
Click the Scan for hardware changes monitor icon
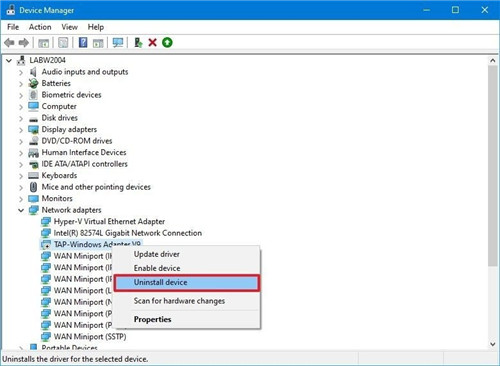118,43
